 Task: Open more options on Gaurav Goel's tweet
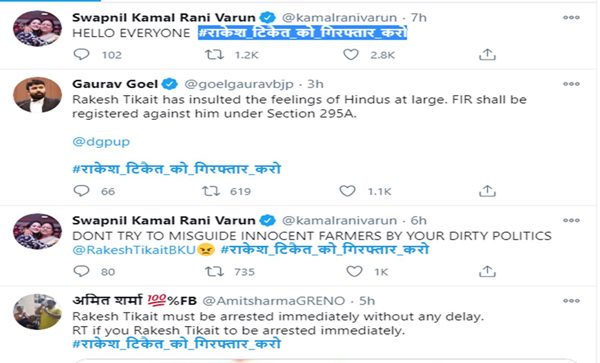coord(571,84)
